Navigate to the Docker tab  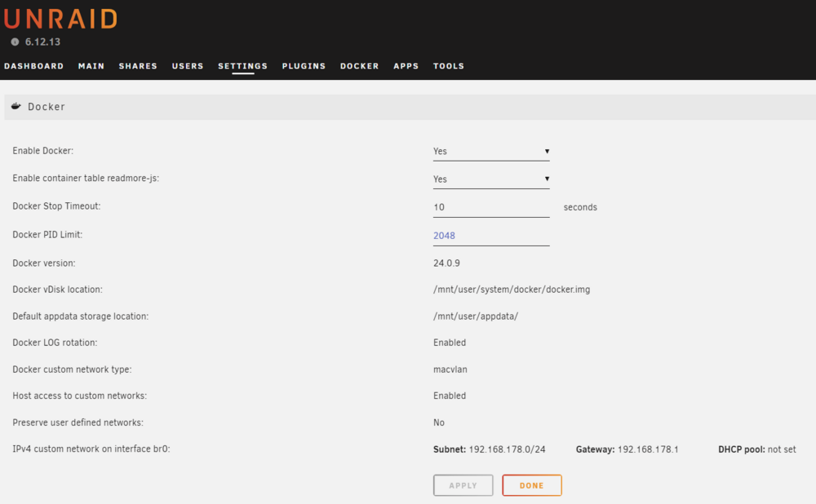point(360,66)
